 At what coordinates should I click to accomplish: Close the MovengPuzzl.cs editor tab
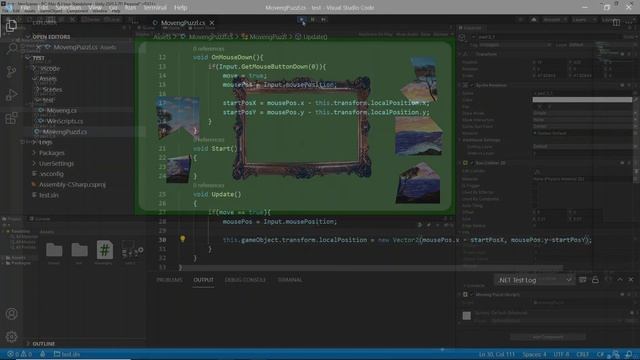[212, 23]
